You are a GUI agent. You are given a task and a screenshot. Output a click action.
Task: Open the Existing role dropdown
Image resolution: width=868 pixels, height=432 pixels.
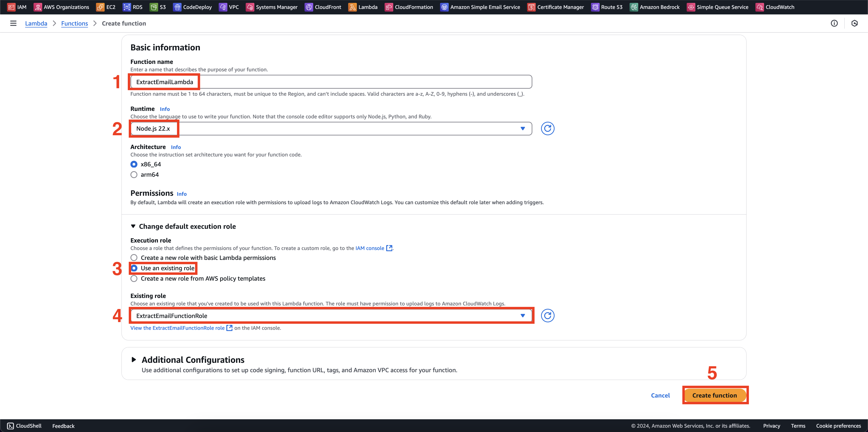[331, 316]
